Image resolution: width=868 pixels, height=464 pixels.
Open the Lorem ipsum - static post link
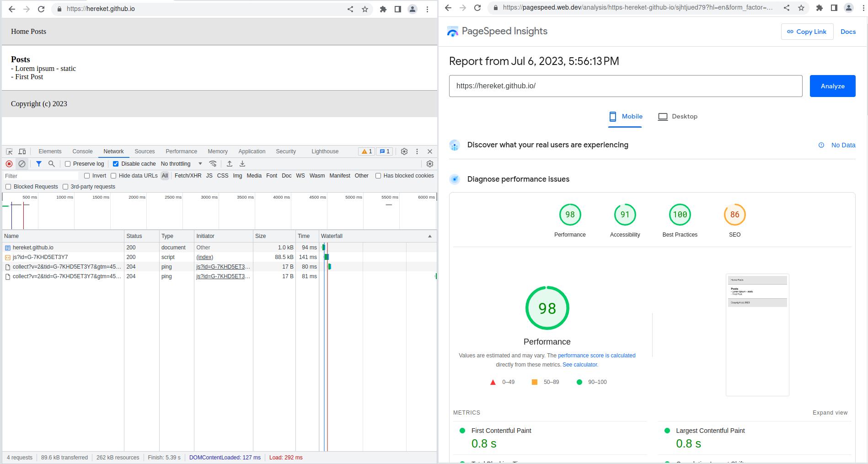46,69
